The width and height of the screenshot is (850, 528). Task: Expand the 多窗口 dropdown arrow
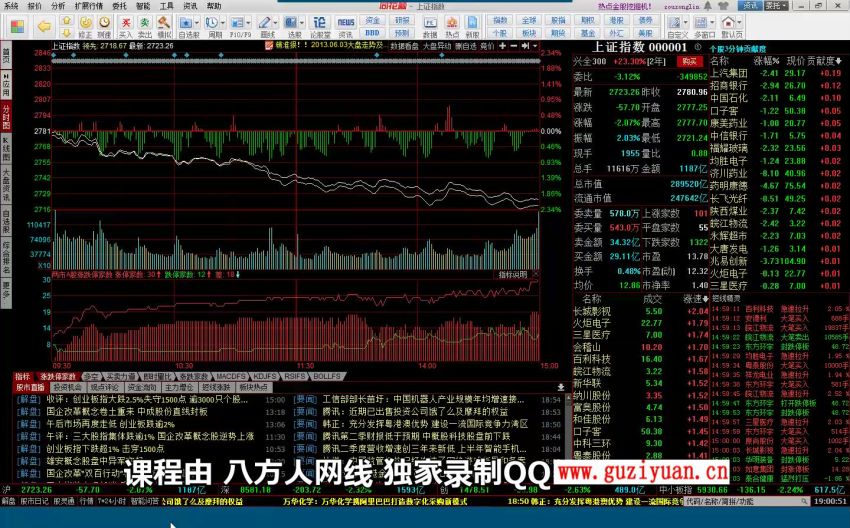tap(712, 23)
